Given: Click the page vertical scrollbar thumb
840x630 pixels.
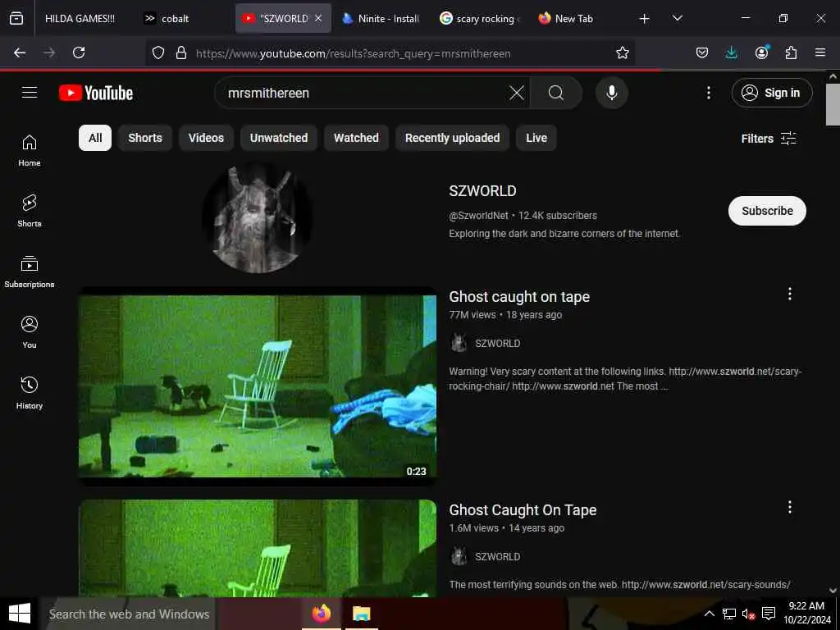Looking at the screenshot, I should tap(833, 104).
